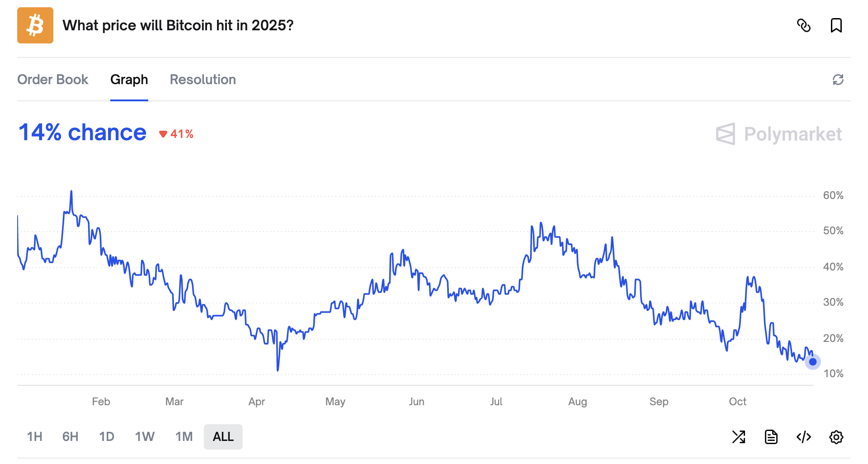Click the ALL time range button
The width and height of the screenshot is (868, 464).
(223, 436)
